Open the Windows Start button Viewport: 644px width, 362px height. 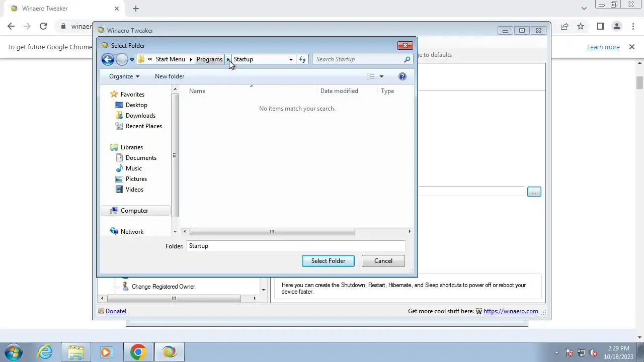(14, 352)
